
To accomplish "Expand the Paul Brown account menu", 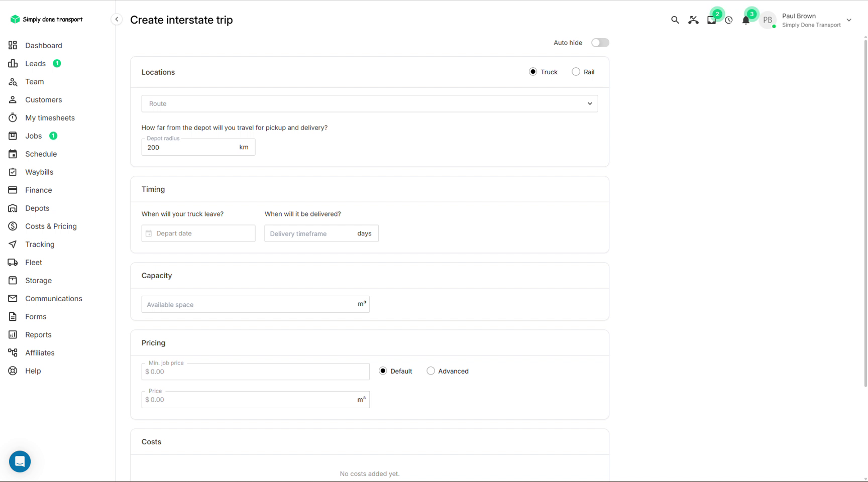I will coord(849,20).
